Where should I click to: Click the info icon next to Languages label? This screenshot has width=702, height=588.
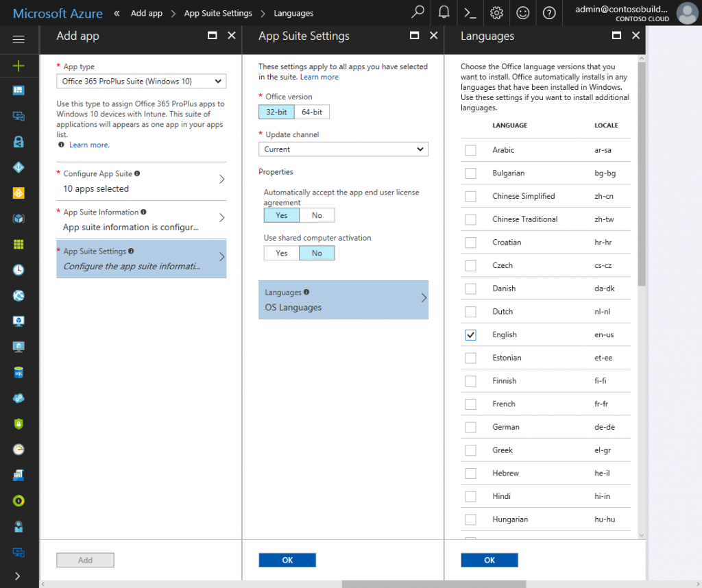click(306, 292)
